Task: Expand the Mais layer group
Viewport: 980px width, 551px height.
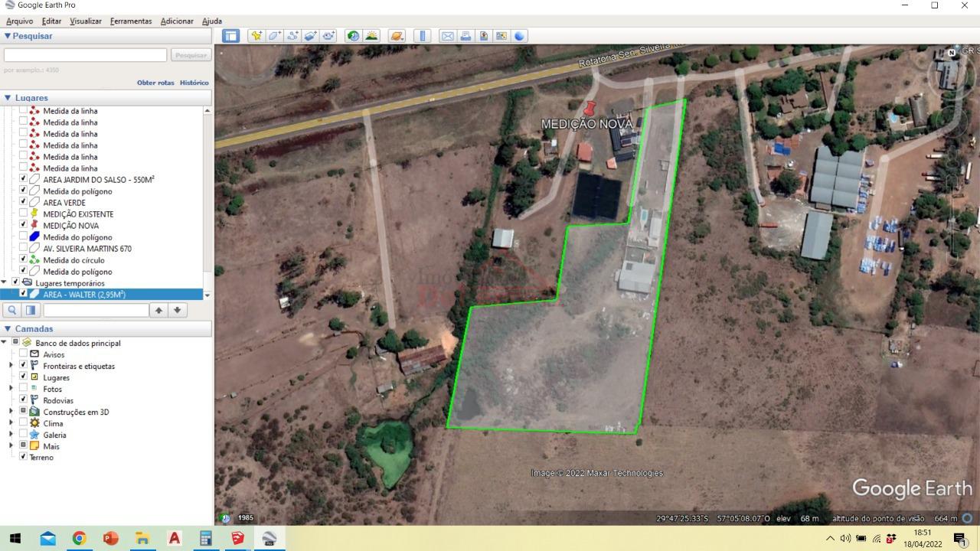Action: [x=11, y=446]
